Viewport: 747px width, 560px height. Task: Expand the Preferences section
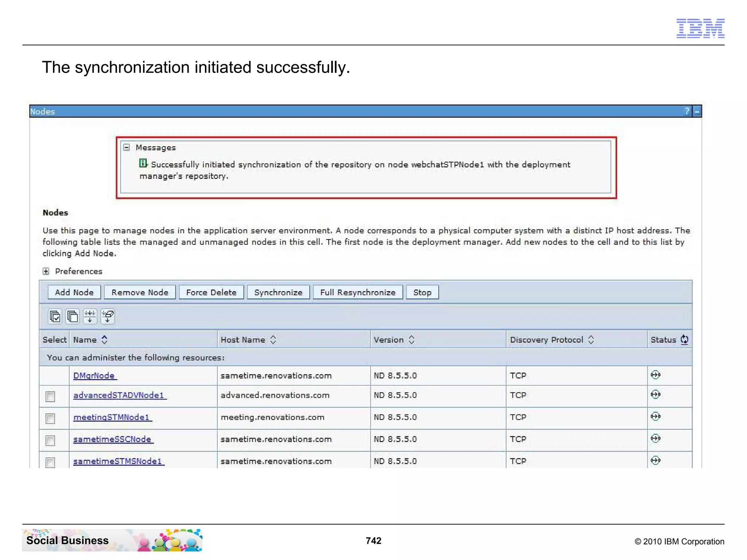point(46,271)
